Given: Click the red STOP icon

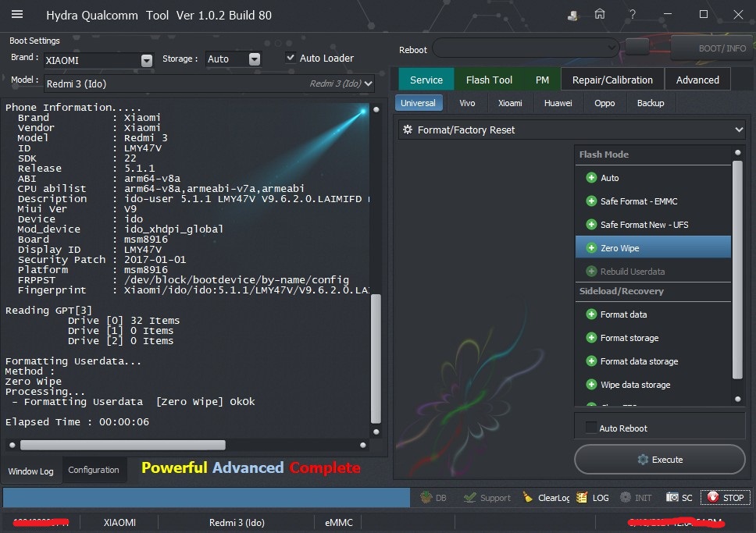Looking at the screenshot, I should tap(713, 497).
